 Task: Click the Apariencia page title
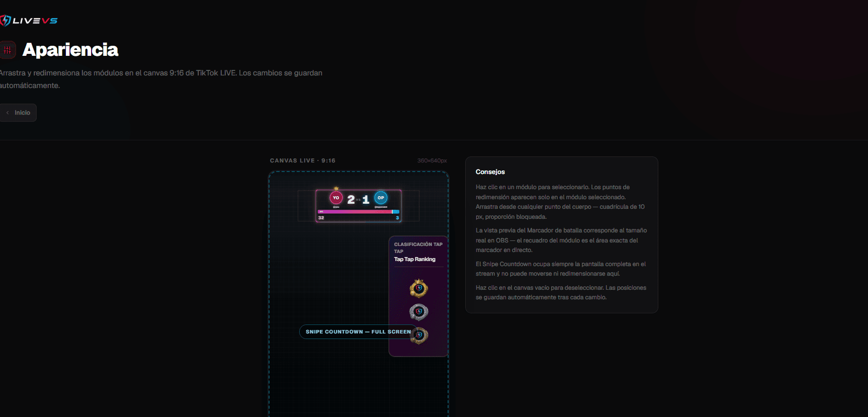pos(70,50)
